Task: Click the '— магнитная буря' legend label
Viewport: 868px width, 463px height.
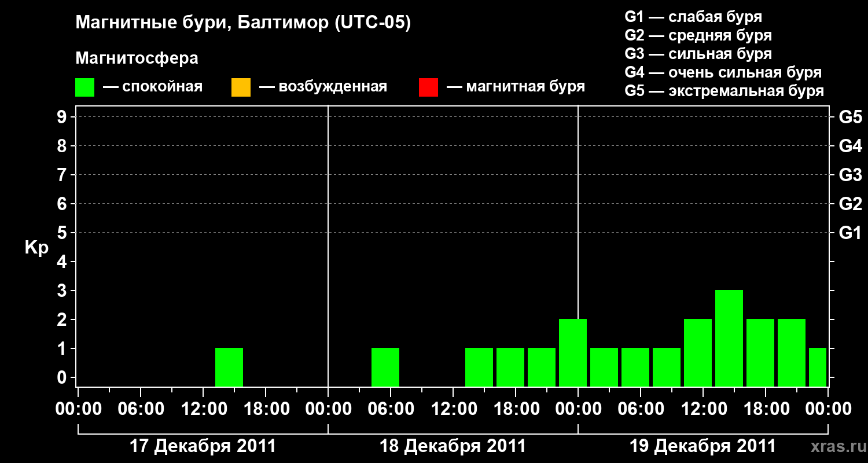Action: tap(516, 87)
